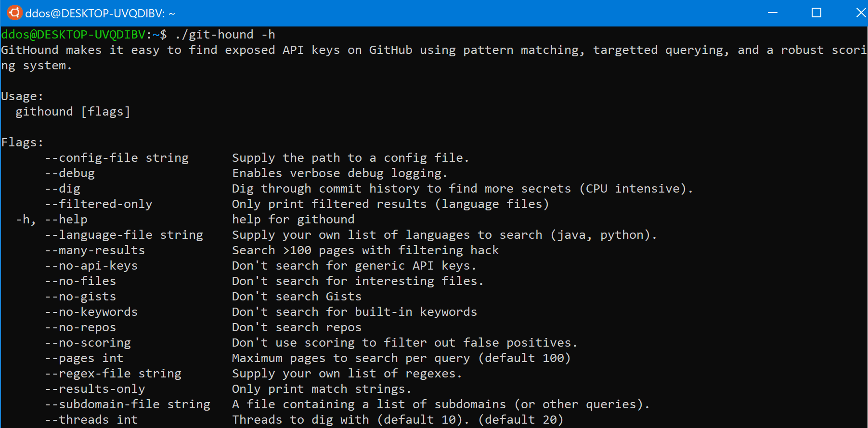The height and width of the screenshot is (428, 868).
Task: Click the -h, --help flag
Action: (52, 220)
